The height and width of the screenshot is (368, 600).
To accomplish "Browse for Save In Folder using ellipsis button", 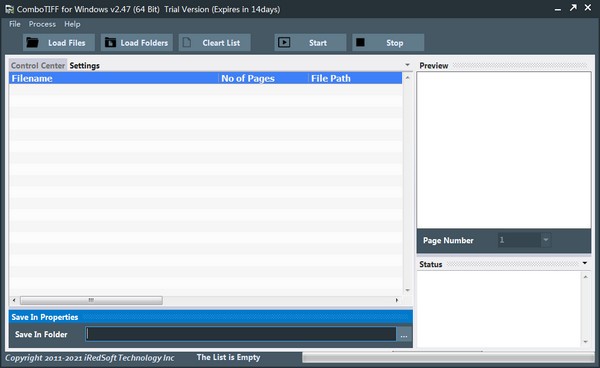I will [x=404, y=335].
